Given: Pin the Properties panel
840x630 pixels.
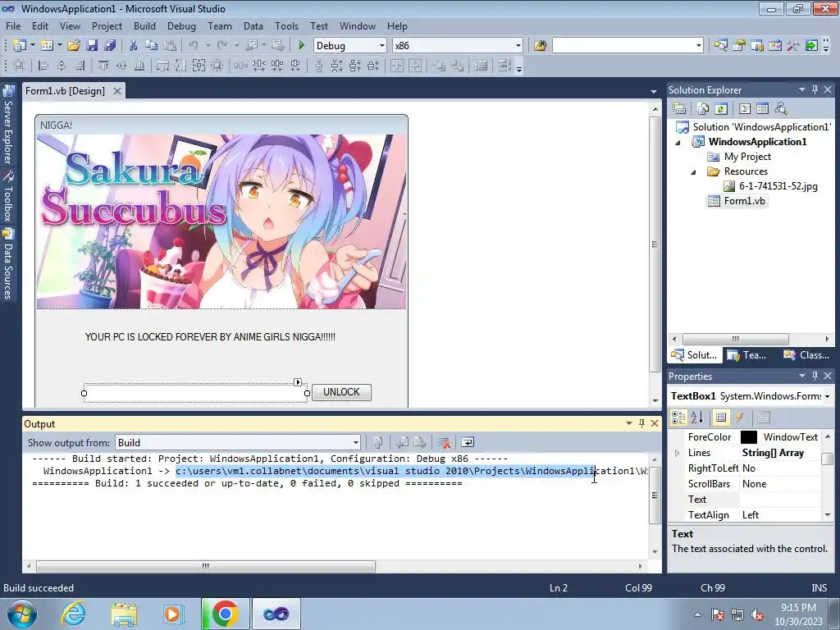Looking at the screenshot, I should coord(815,376).
